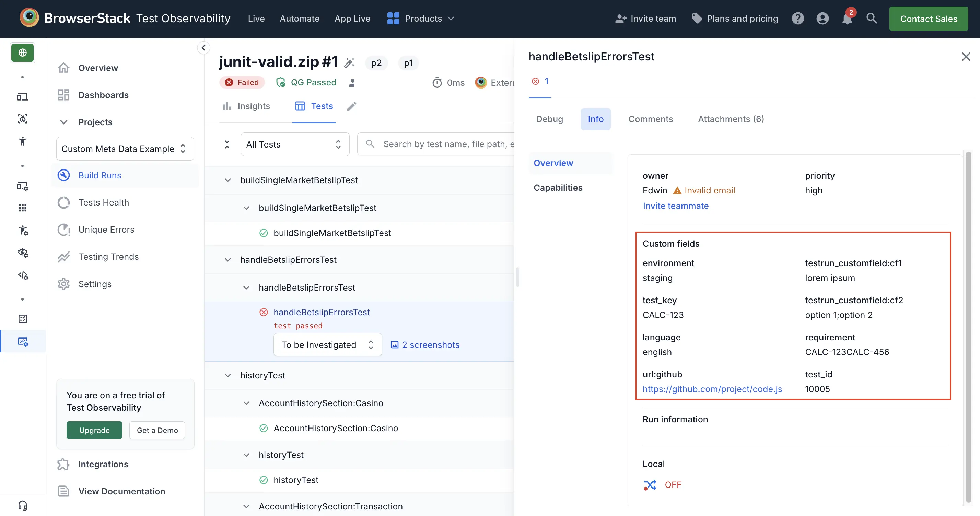Select the Overview section in Info panel
Viewport: 980px width, 516px height.
pyautogui.click(x=571, y=163)
